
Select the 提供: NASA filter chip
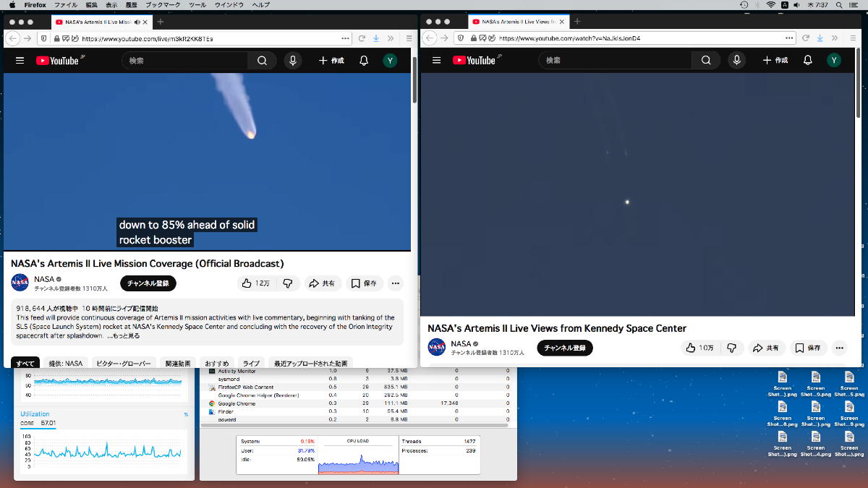click(66, 363)
